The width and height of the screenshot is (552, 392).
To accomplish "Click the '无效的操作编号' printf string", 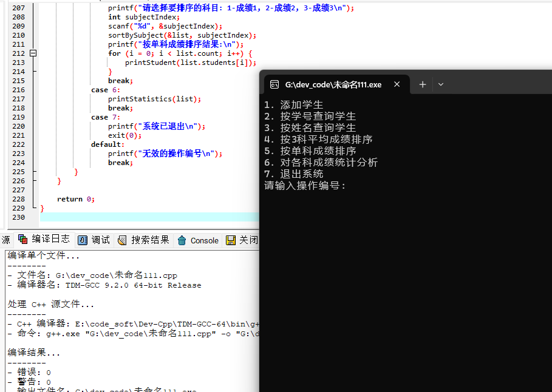I will [177, 154].
